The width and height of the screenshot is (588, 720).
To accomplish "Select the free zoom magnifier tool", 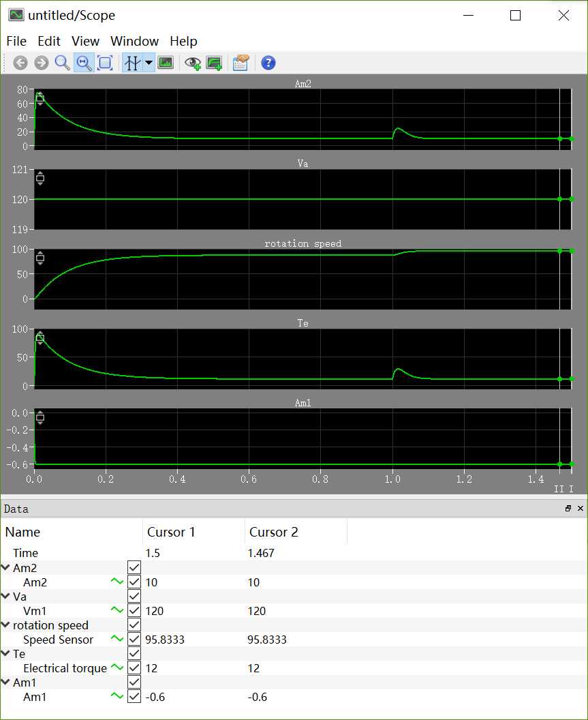I will [x=63, y=63].
